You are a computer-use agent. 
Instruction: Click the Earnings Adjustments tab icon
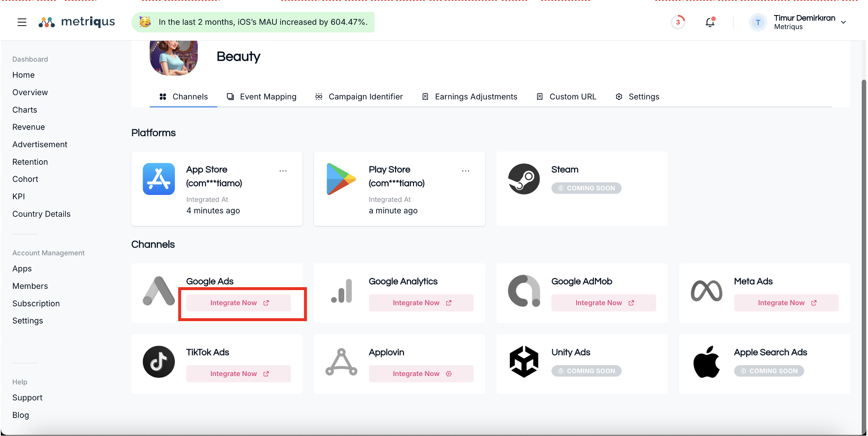point(425,97)
